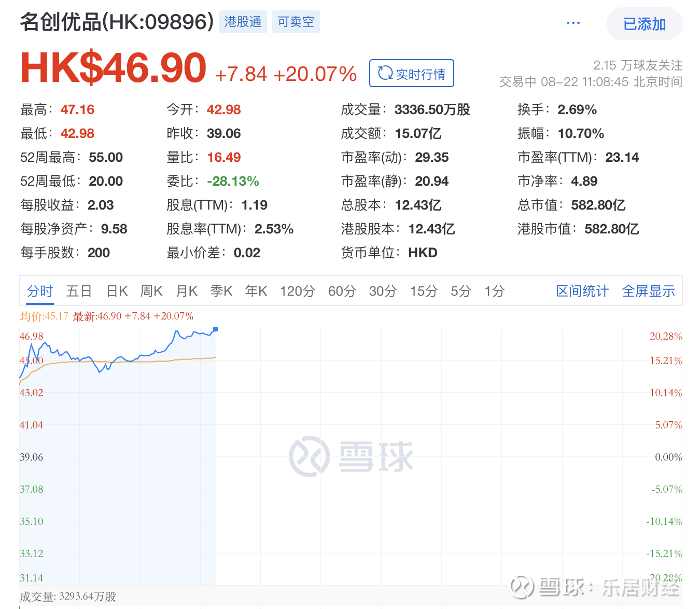700x609 pixels.
Task: Click the trading time 08-22 11:08:45 text
Action: coord(585,82)
